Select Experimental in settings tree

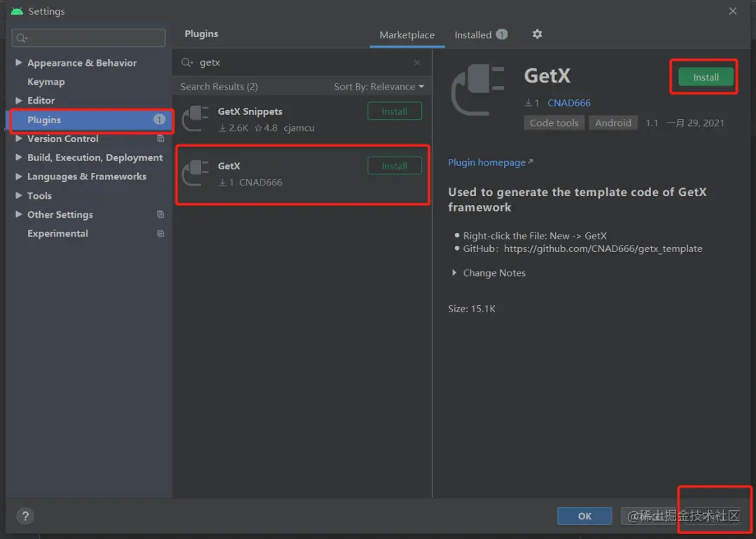point(57,233)
